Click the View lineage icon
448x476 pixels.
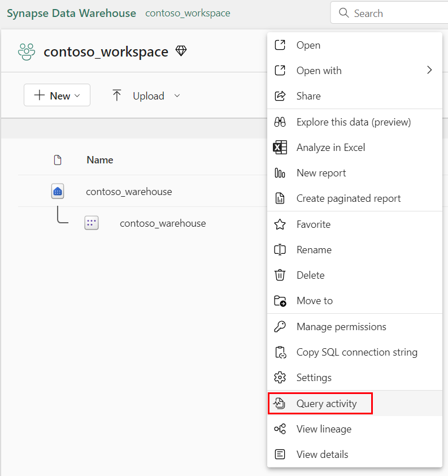pos(280,429)
